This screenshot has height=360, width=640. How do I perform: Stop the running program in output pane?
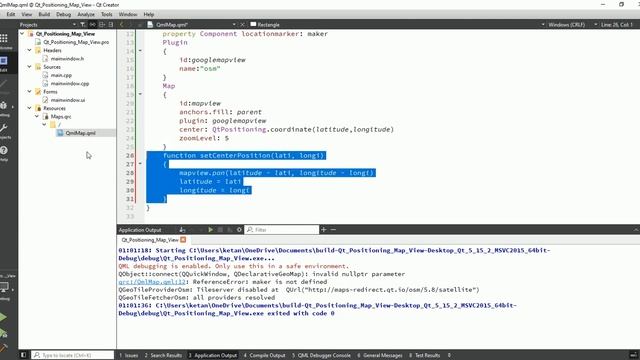(x=220, y=230)
